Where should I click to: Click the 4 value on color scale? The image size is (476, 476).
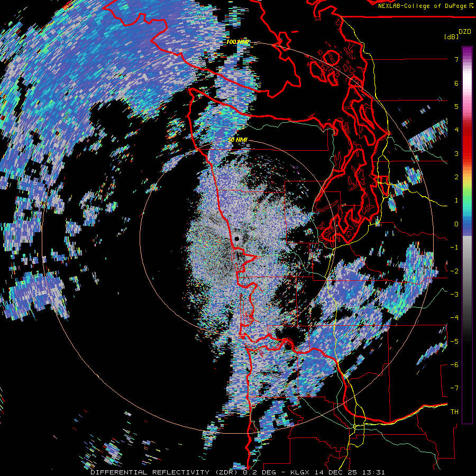(456, 130)
